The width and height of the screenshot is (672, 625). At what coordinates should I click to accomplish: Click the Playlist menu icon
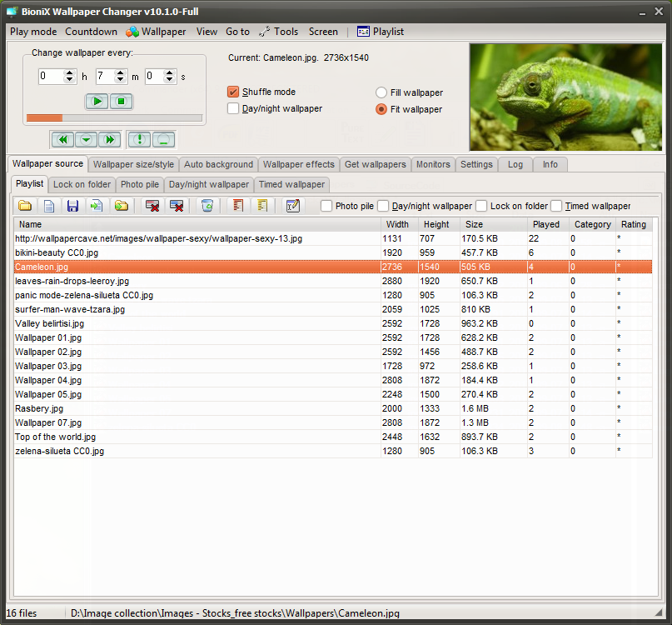click(363, 32)
